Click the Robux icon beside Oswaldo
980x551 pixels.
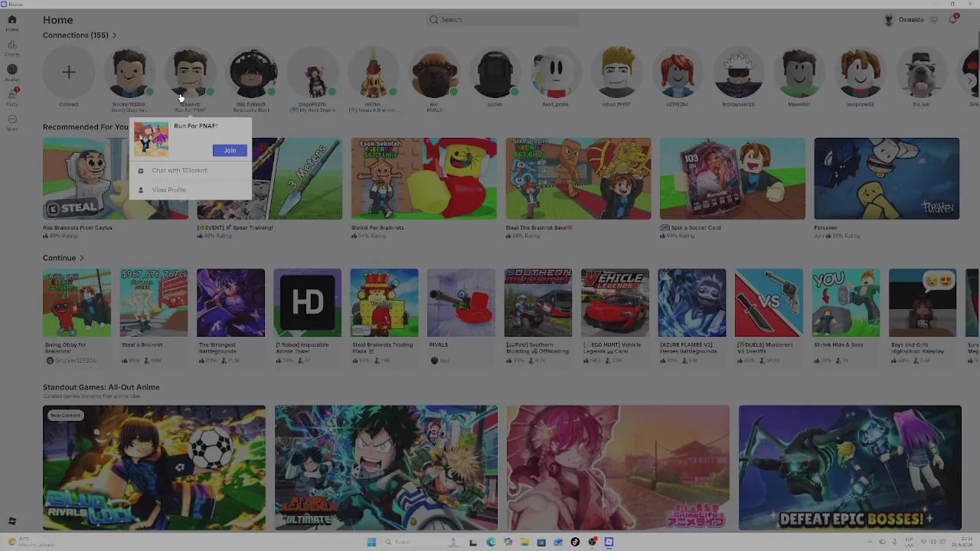(933, 20)
